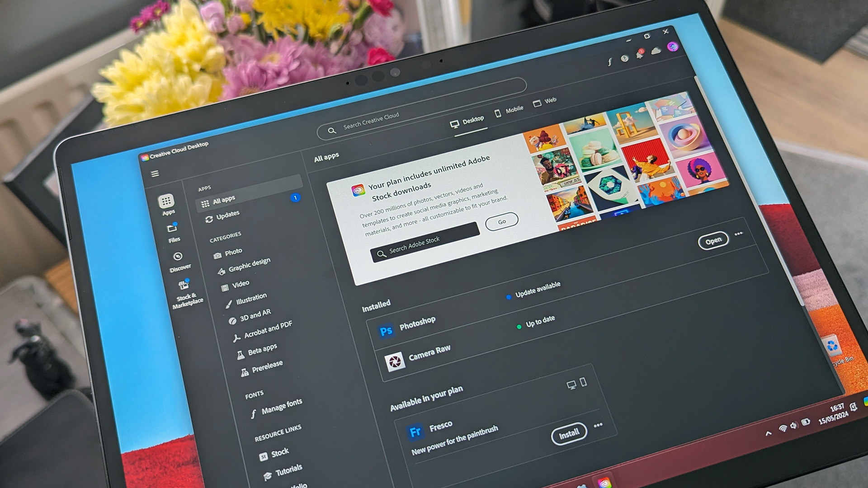Open the hamburger menu in Creative Cloud

[155, 174]
